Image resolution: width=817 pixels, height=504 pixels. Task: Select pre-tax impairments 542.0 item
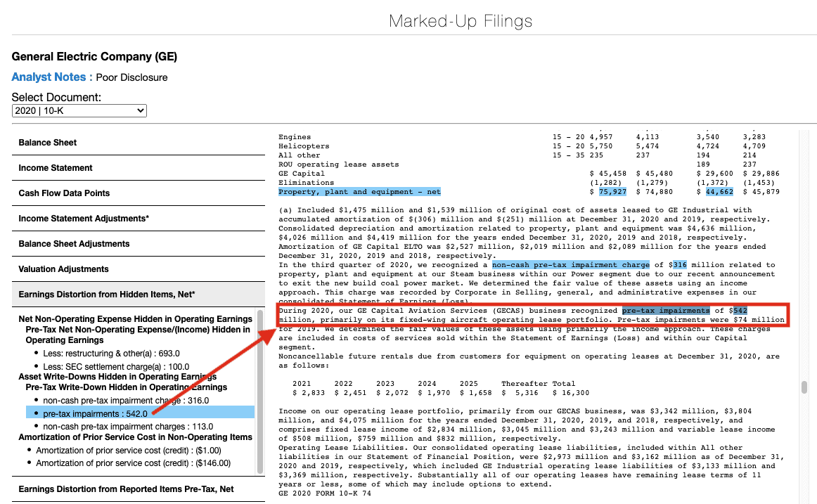click(x=140, y=413)
